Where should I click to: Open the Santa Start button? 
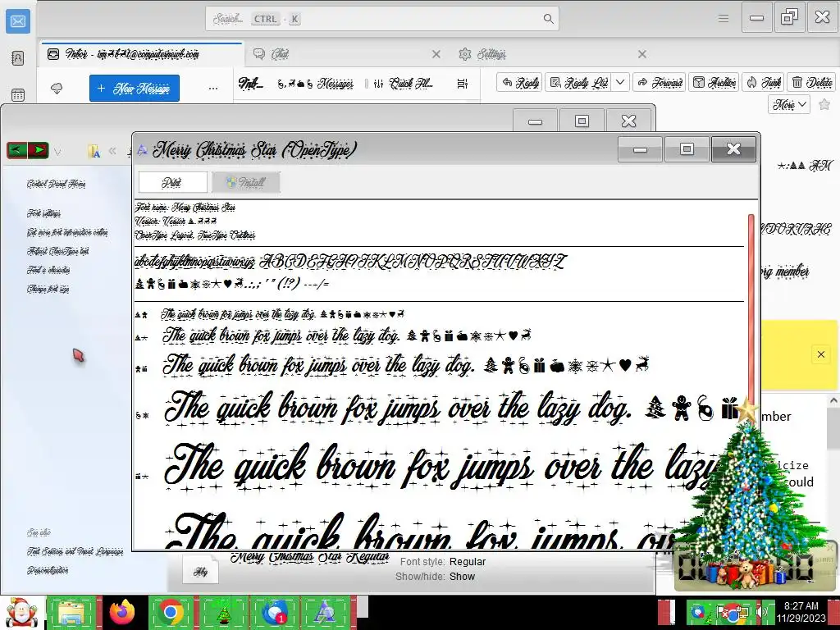[22, 612]
